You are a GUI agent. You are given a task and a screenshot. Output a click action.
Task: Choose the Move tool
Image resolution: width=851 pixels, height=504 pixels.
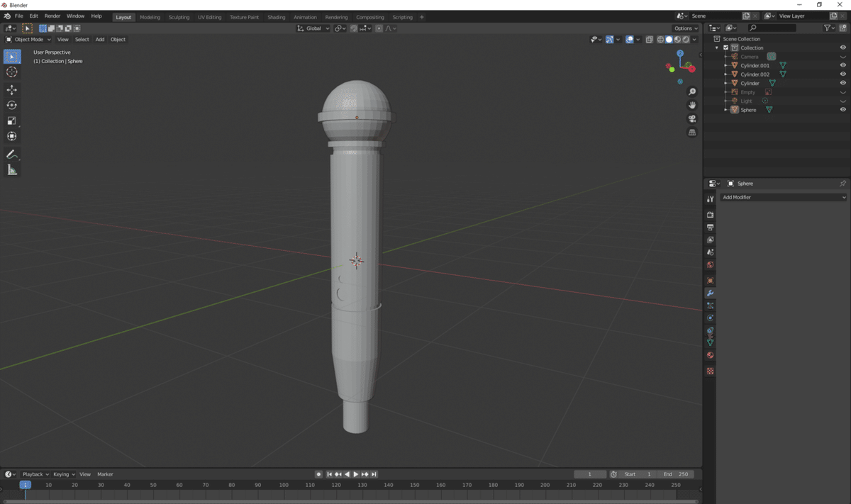12,90
